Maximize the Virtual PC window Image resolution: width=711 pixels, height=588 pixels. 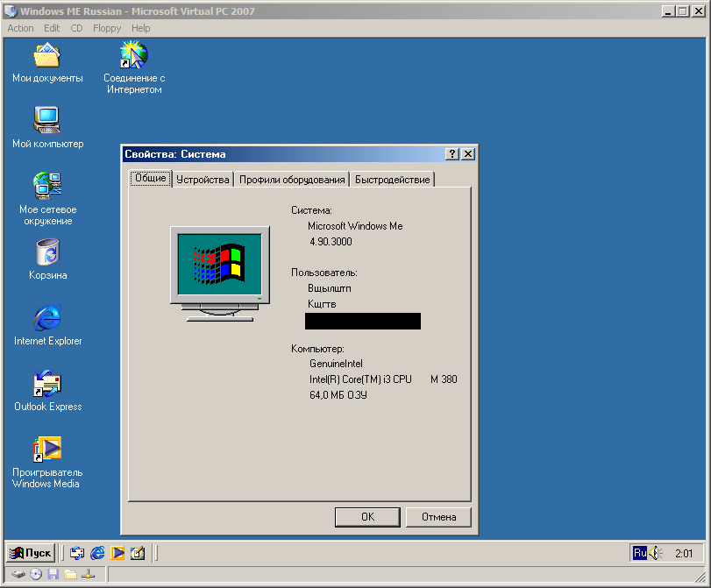682,11
